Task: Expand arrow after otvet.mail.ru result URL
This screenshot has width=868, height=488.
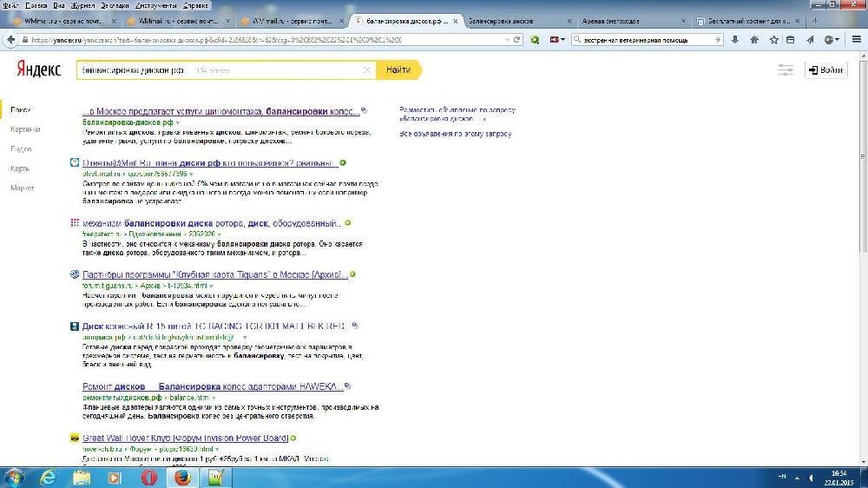Action: pyautogui.click(x=192, y=174)
